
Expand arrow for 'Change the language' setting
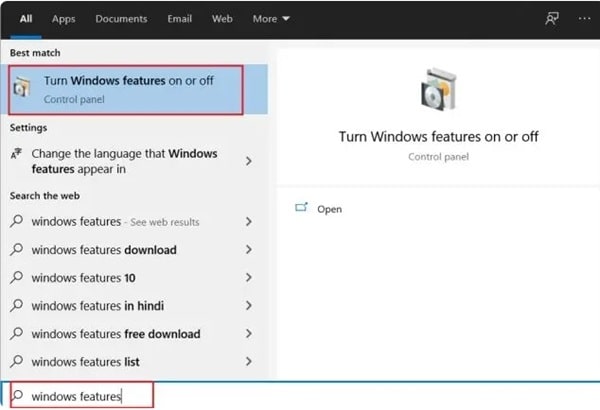tap(248, 161)
